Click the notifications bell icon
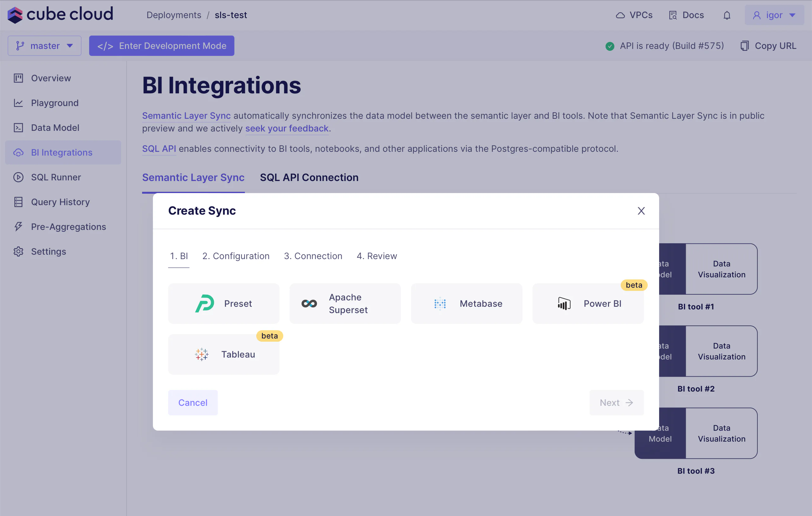The image size is (812, 516). [727, 15]
